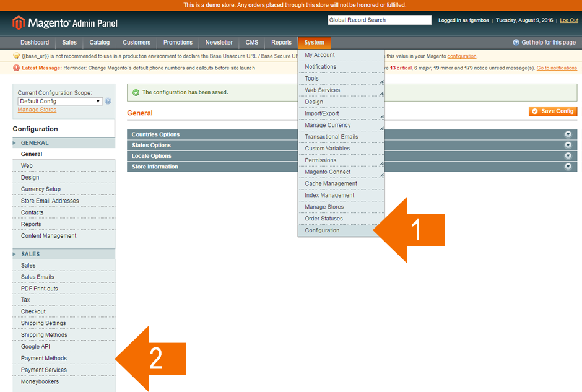This screenshot has width=582, height=392.
Task: Open Tools submenu in System menu
Action: [x=341, y=78]
